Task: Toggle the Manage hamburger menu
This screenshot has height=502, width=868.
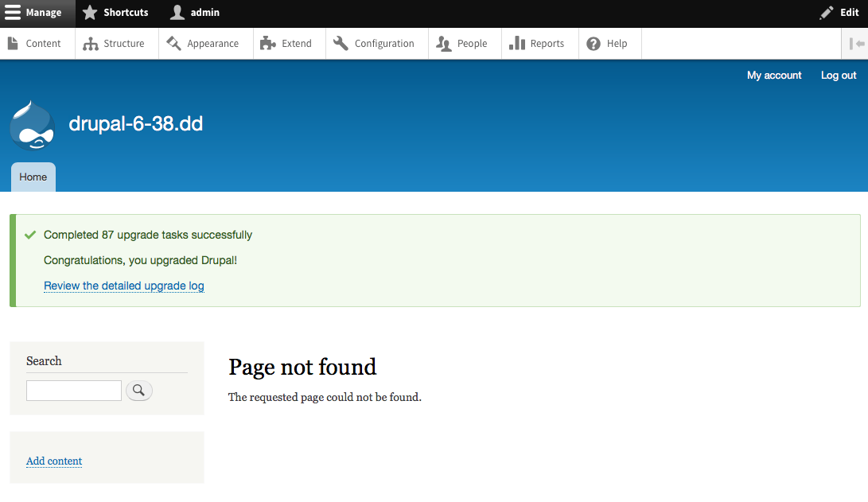Action: click(x=37, y=13)
